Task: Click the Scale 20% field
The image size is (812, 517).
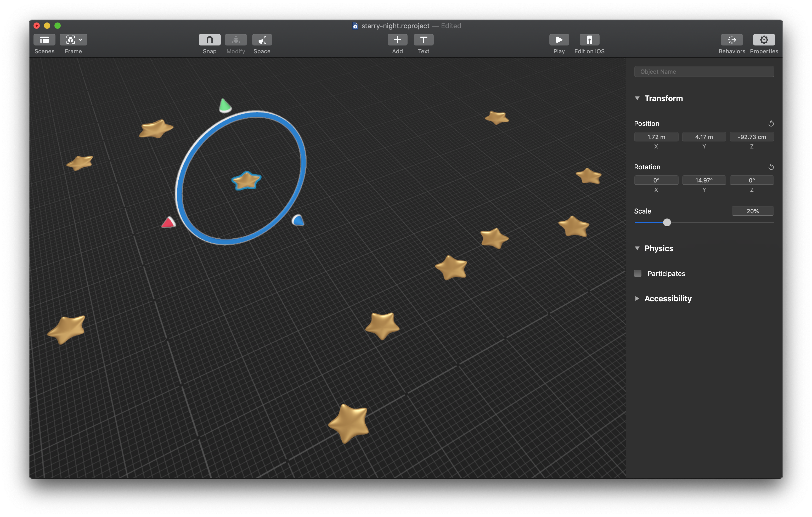Action: (x=753, y=211)
